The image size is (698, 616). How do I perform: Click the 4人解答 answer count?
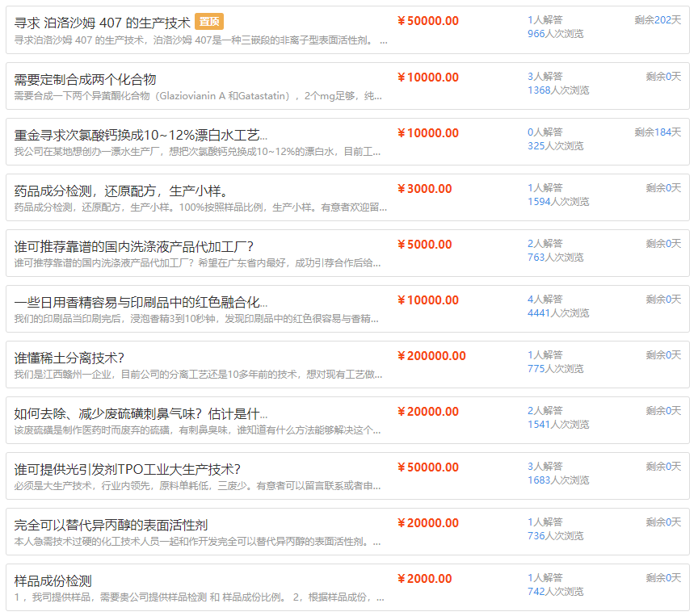point(545,299)
